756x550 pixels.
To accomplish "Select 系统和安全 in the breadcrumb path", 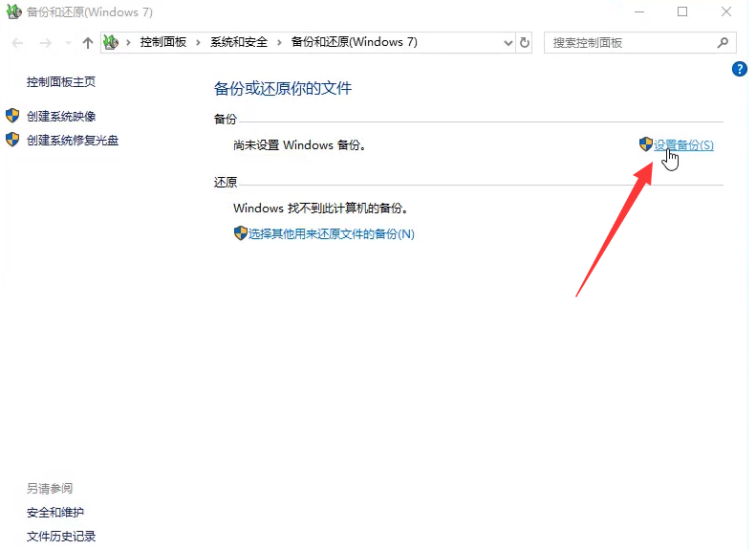I will pos(239,42).
